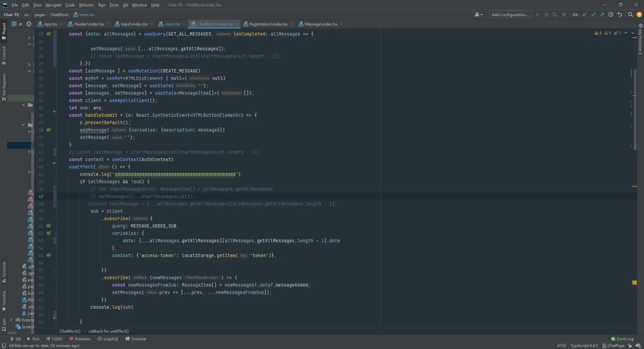Open the Event Log button
This screenshot has height=349, width=644.
coord(622,339)
